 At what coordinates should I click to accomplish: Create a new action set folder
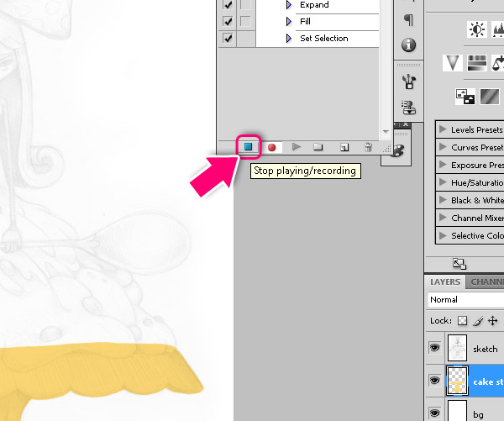click(x=318, y=147)
